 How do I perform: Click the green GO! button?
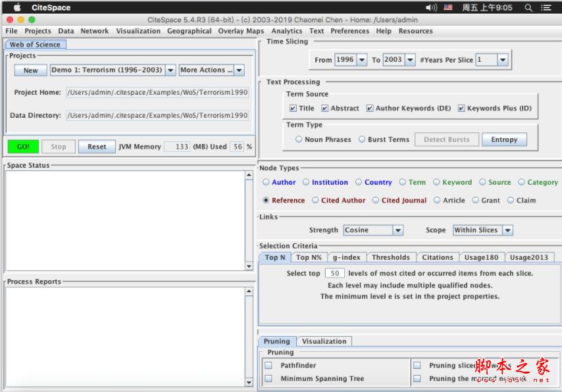pos(23,147)
